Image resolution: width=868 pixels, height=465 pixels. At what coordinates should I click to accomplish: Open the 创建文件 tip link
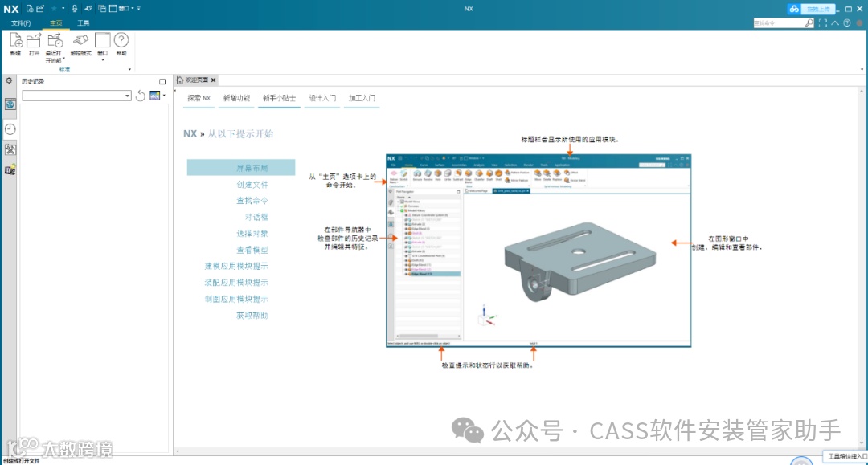point(252,184)
